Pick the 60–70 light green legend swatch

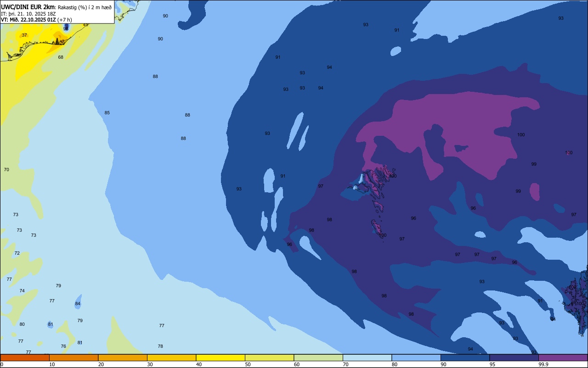(x=318, y=357)
